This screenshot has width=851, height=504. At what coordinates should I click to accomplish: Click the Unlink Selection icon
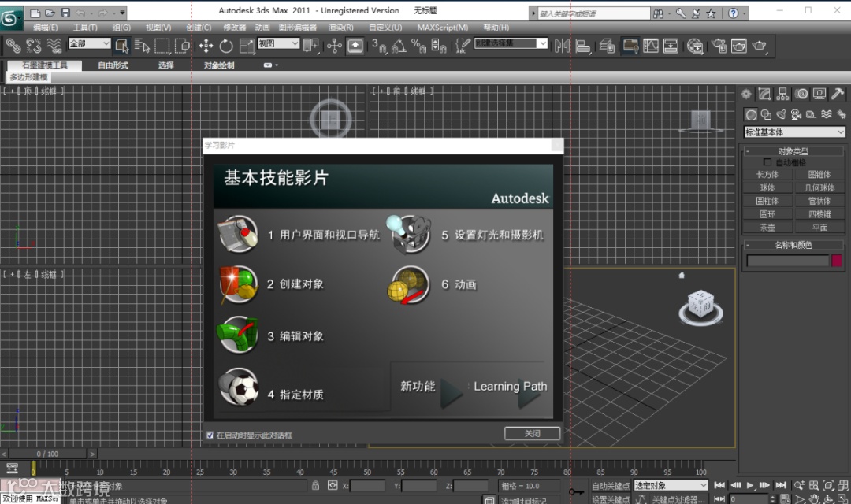34,46
